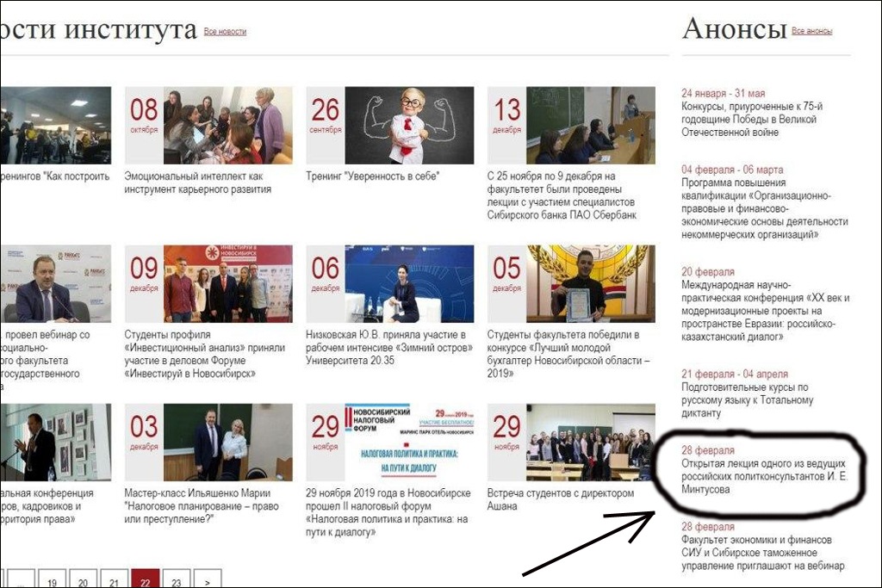Go to page 19 in pagination

pos(51,581)
